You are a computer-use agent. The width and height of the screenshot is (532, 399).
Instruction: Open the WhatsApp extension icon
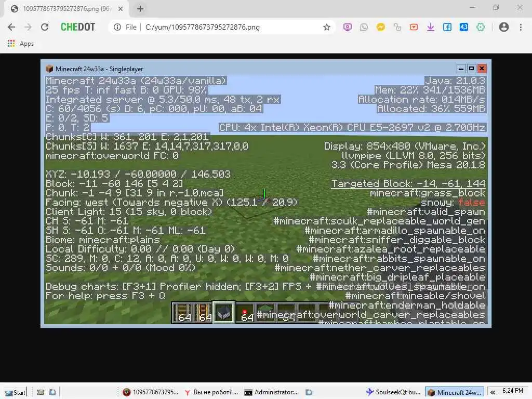pos(364,27)
